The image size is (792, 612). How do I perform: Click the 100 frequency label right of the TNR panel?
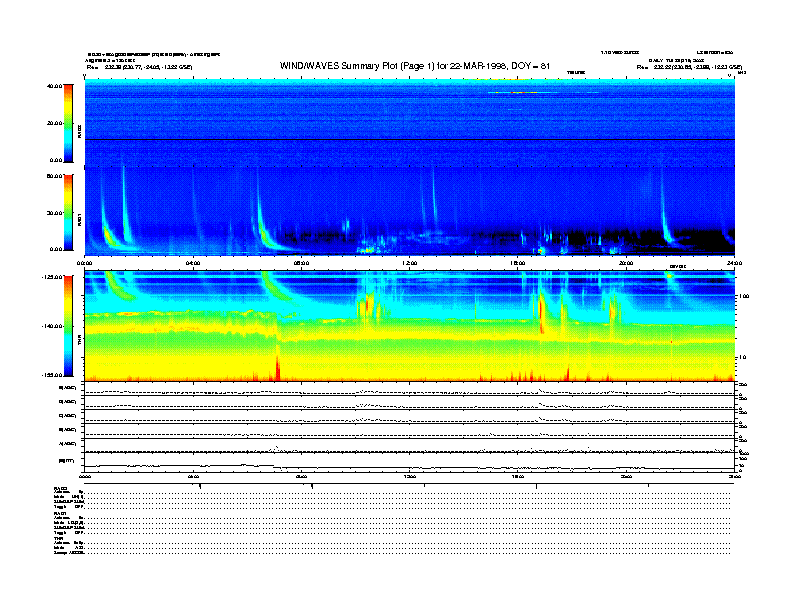pos(744,296)
